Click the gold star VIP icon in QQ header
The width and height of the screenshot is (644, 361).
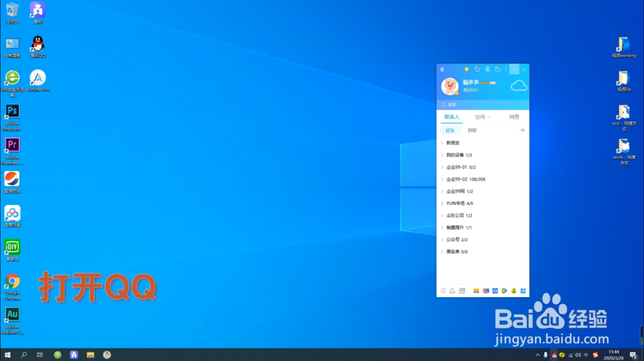point(466,70)
